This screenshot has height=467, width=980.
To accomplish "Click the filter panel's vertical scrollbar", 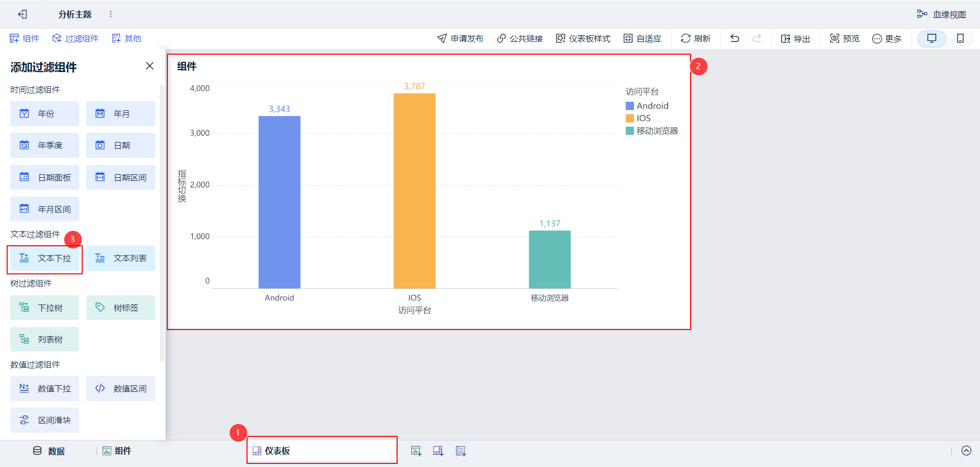I will pyautogui.click(x=162, y=223).
